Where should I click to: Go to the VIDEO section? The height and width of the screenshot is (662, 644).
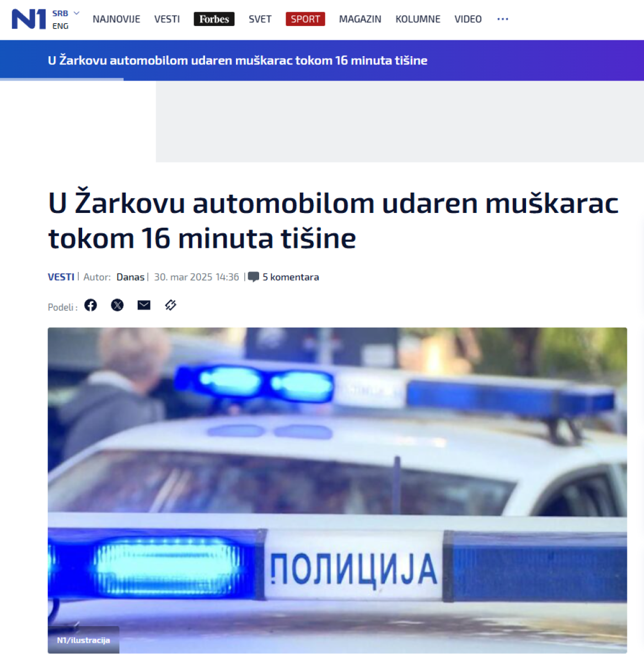468,19
